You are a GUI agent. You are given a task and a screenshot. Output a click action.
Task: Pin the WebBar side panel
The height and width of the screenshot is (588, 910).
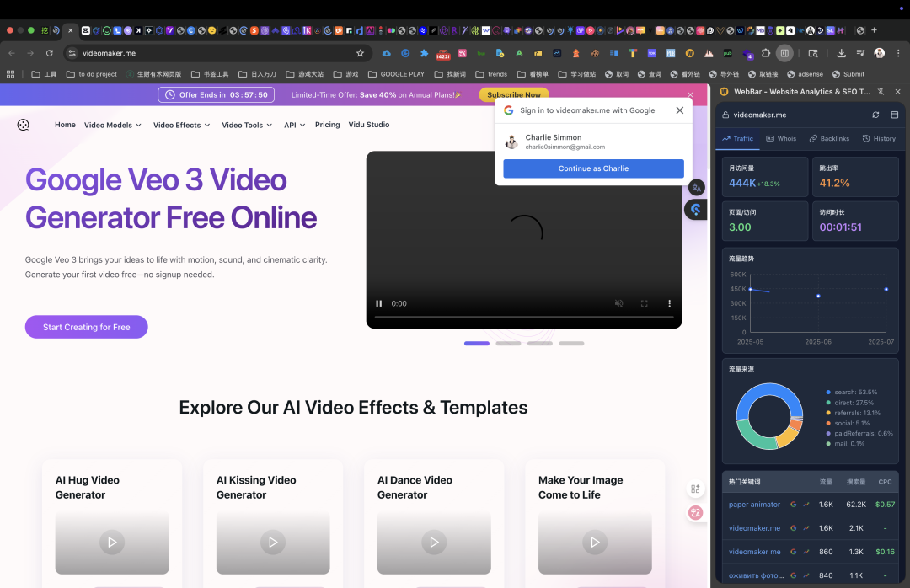tap(881, 92)
